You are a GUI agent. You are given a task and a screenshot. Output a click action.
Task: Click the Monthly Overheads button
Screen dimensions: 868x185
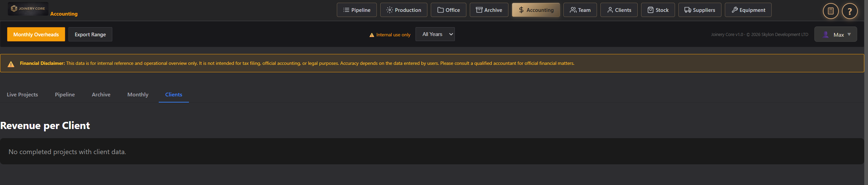point(36,35)
